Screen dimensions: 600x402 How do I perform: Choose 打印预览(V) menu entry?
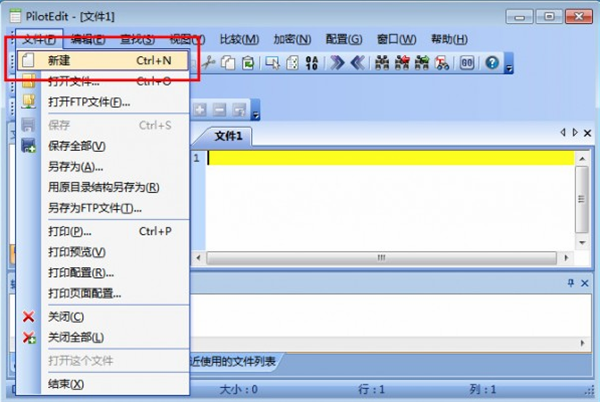103,252
